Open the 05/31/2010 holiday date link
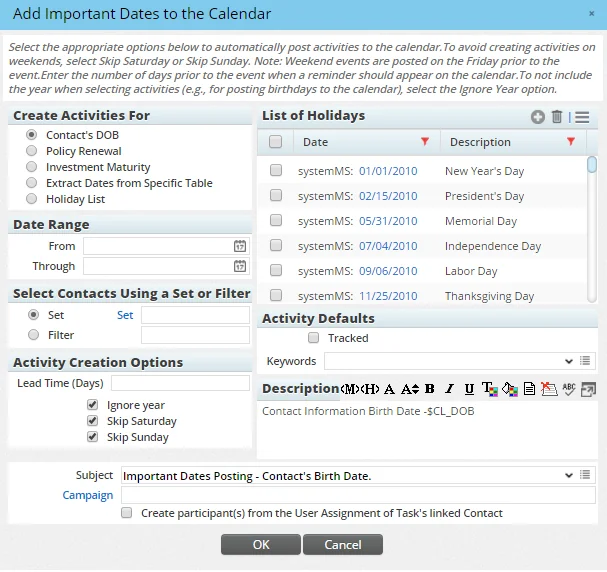This screenshot has height=572, width=607. (x=388, y=221)
